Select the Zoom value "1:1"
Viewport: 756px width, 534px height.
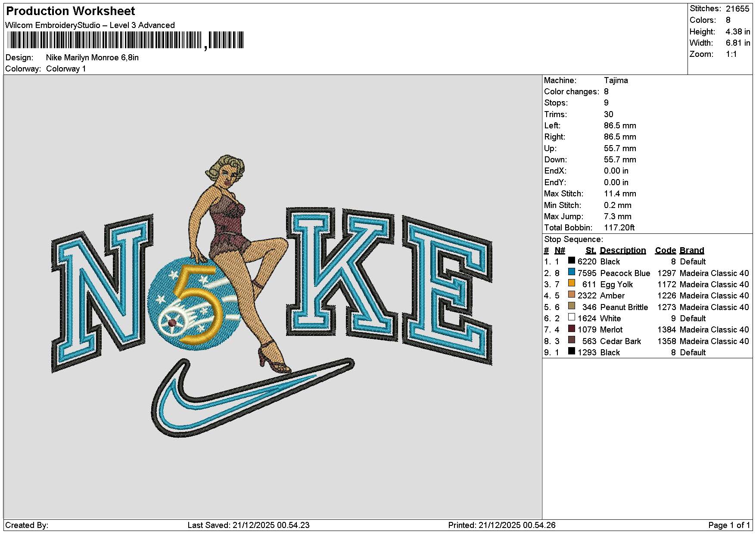click(x=731, y=54)
